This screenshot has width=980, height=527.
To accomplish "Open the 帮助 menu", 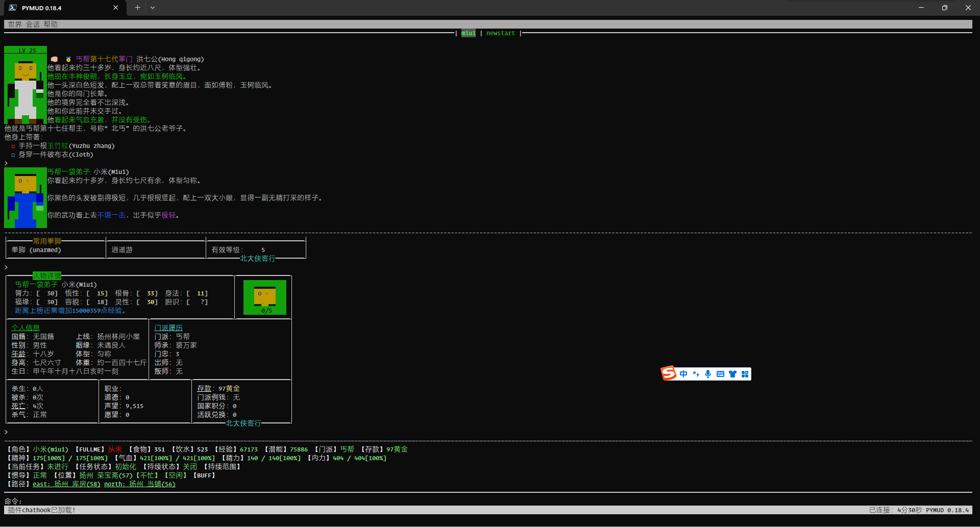I will pos(51,24).
